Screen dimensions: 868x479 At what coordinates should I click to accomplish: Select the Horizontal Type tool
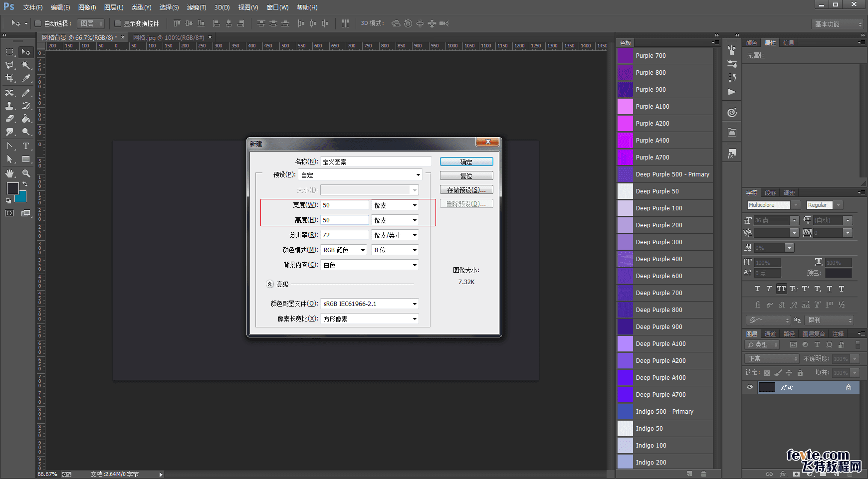tap(26, 146)
